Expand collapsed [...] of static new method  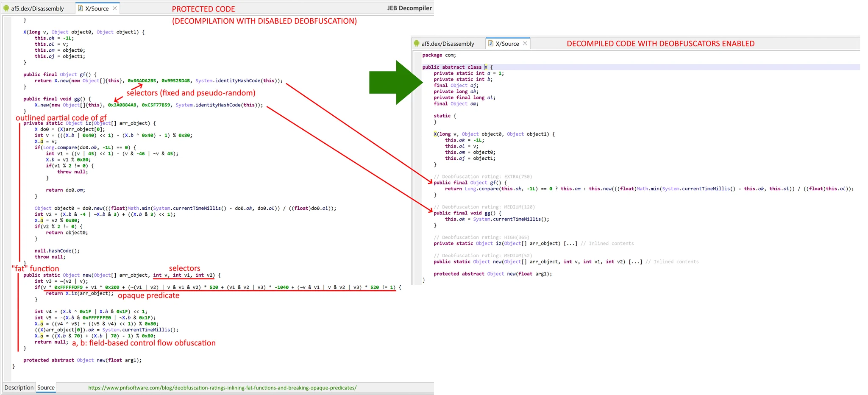(x=635, y=262)
